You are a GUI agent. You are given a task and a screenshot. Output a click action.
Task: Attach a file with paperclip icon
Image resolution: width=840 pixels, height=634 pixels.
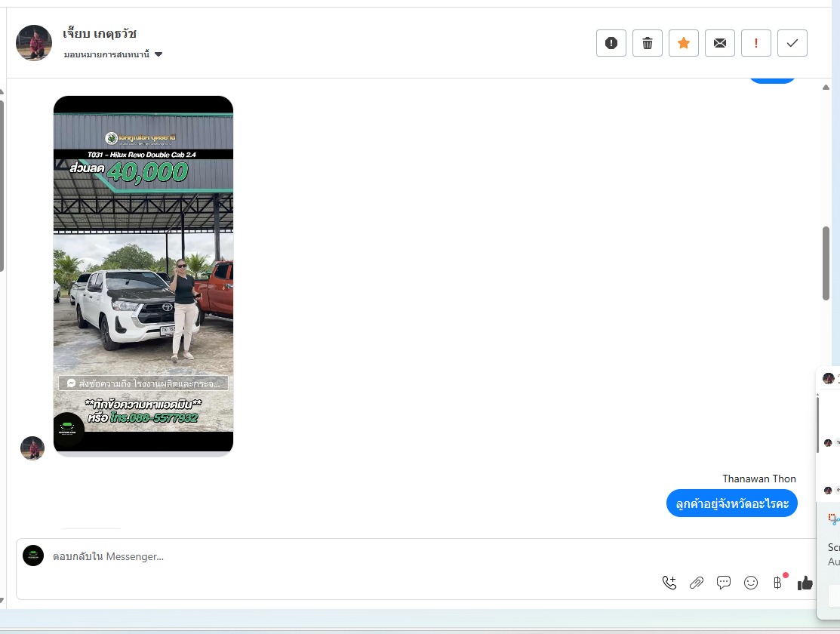pos(697,583)
